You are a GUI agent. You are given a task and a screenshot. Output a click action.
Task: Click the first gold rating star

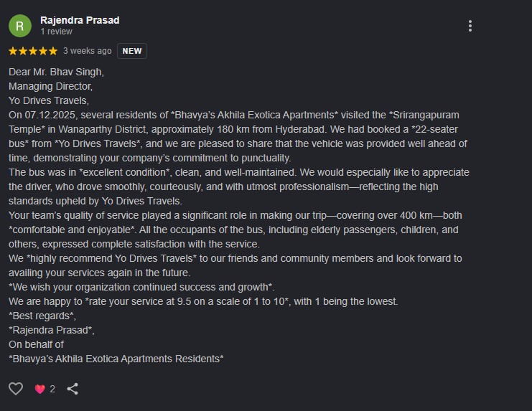pyautogui.click(x=13, y=51)
